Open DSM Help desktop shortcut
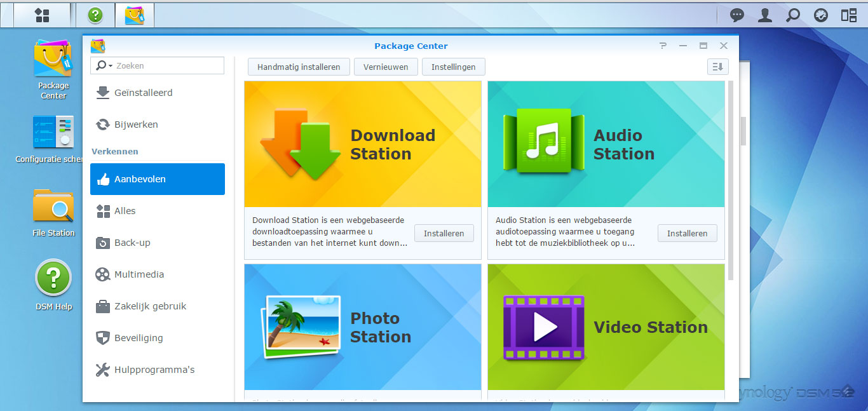The image size is (868, 411). click(x=53, y=286)
